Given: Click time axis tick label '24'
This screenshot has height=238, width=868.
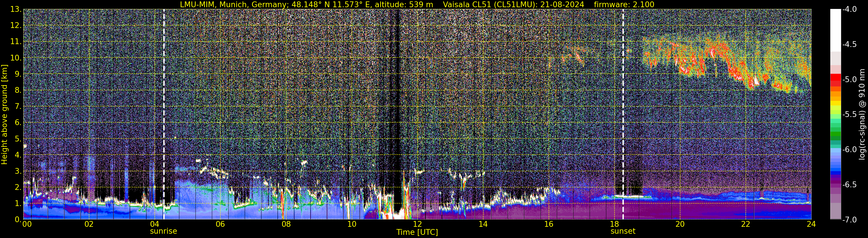Looking at the screenshot, I should pyautogui.click(x=811, y=224).
